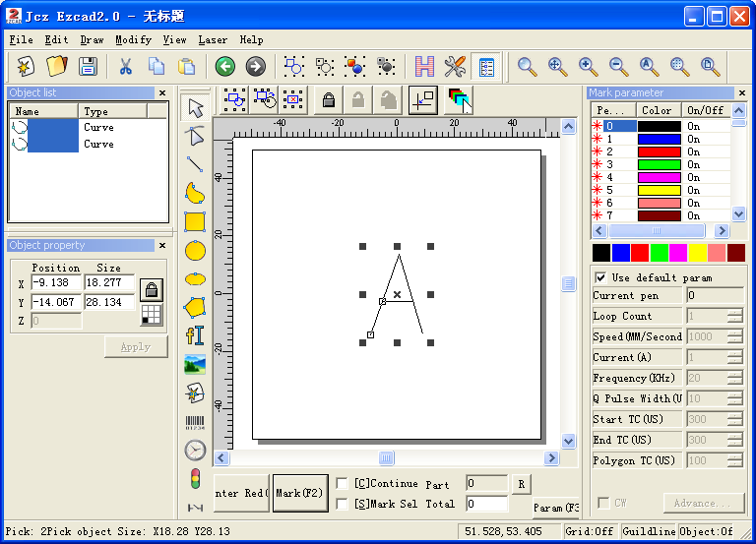Click the New file icon
756x544 pixels.
pyautogui.click(x=26, y=66)
